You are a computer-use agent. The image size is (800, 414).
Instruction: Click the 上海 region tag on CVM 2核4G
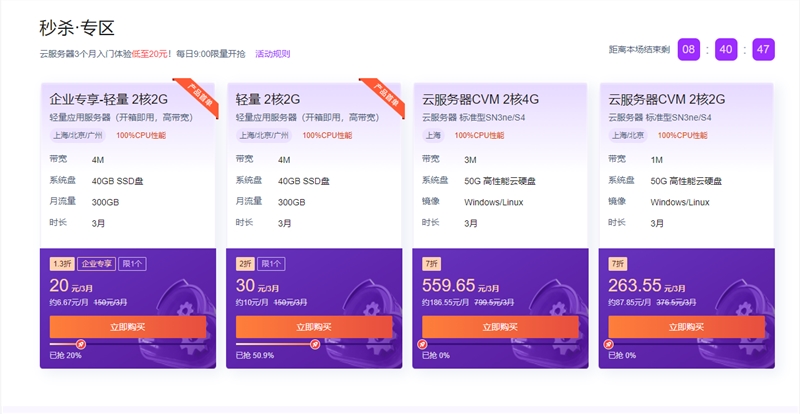pos(433,135)
